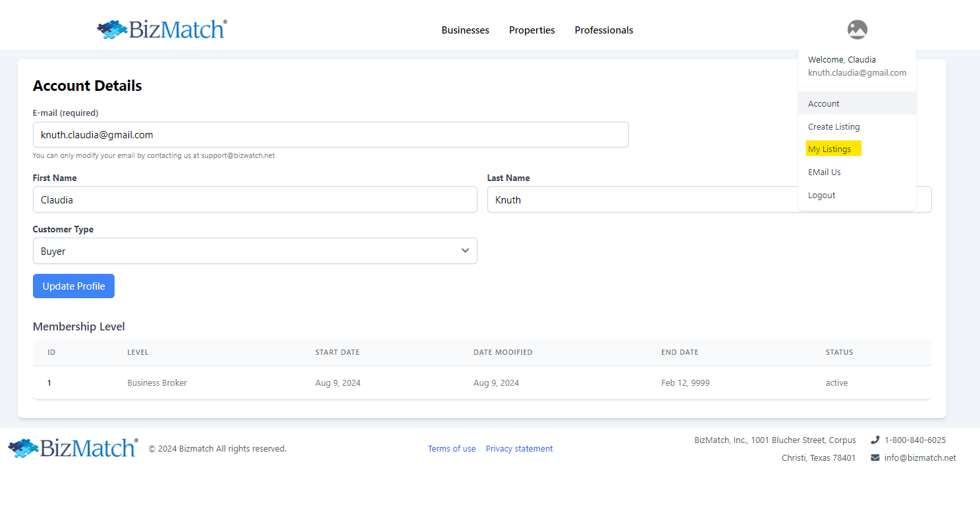Click the Business Broker membership row

pos(157,382)
